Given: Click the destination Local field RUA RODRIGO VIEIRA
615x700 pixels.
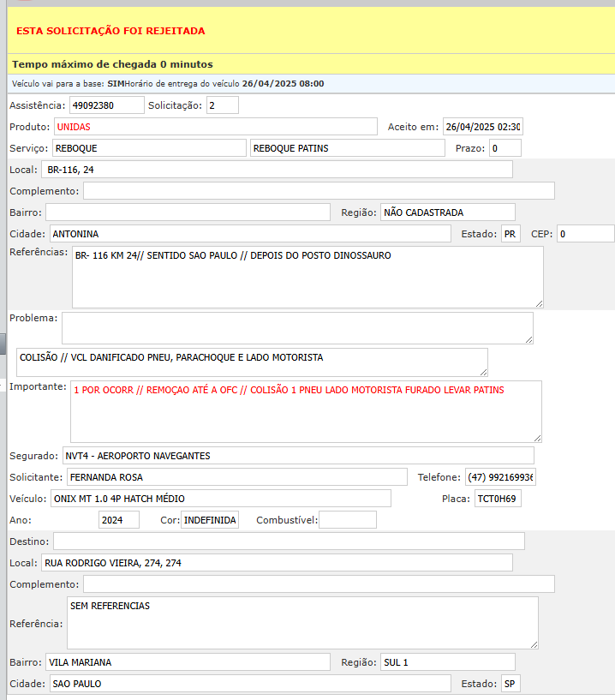Looking at the screenshot, I should tap(277, 563).
